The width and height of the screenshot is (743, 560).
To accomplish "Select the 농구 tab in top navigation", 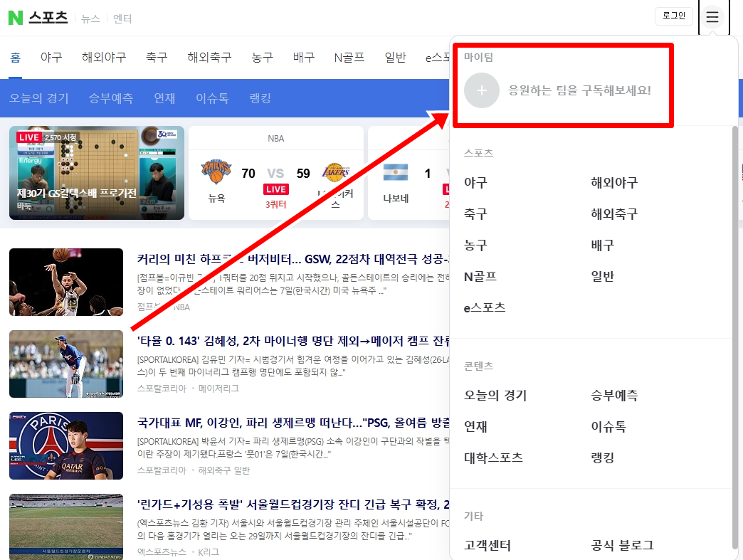I will click(x=263, y=58).
